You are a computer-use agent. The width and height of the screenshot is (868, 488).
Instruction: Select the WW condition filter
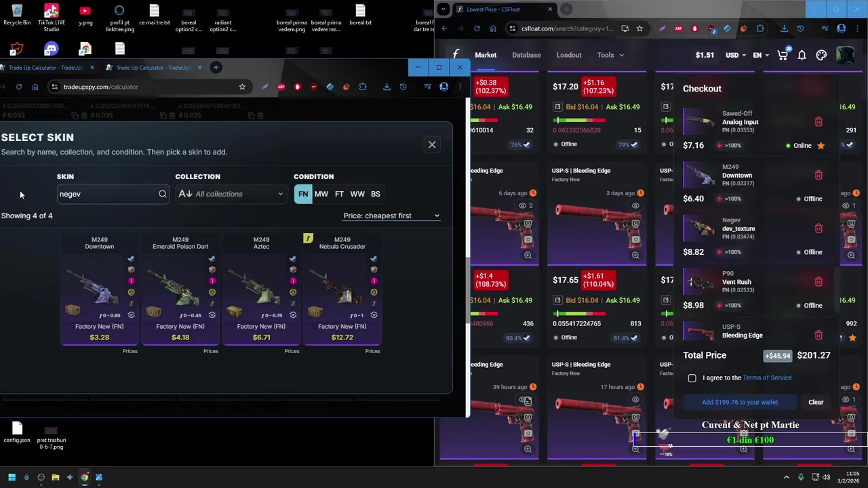(x=357, y=194)
